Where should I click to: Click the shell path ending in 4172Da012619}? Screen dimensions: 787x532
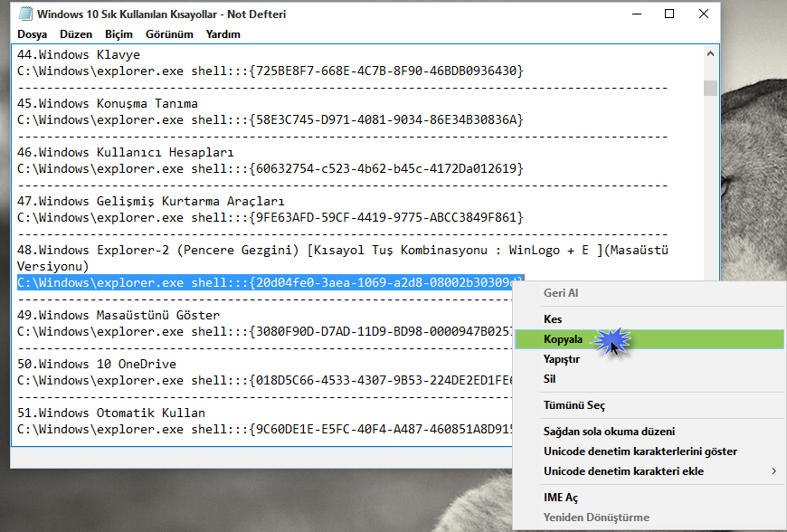pos(270,168)
